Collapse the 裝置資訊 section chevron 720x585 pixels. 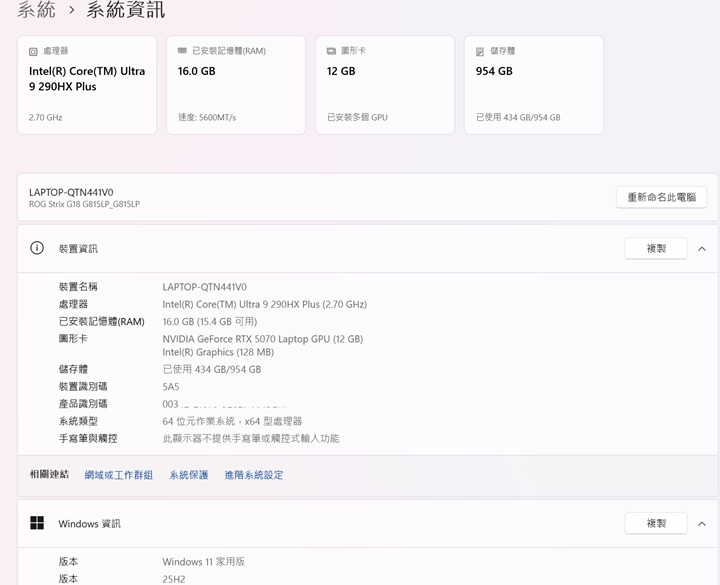tap(702, 249)
